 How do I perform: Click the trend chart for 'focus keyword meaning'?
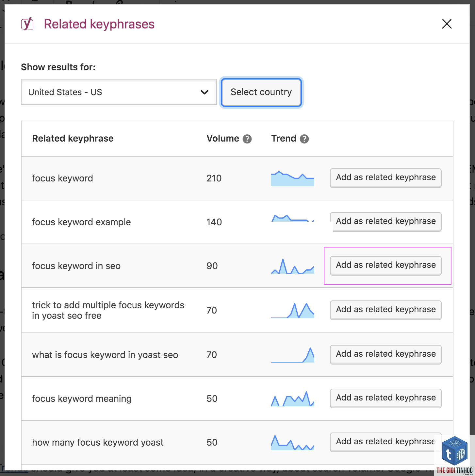(x=293, y=399)
